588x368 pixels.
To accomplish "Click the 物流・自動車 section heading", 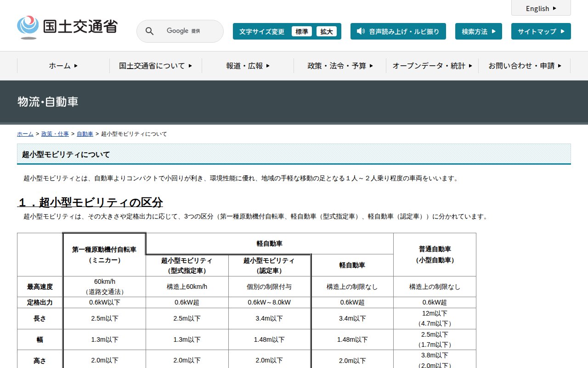I will [x=48, y=102].
